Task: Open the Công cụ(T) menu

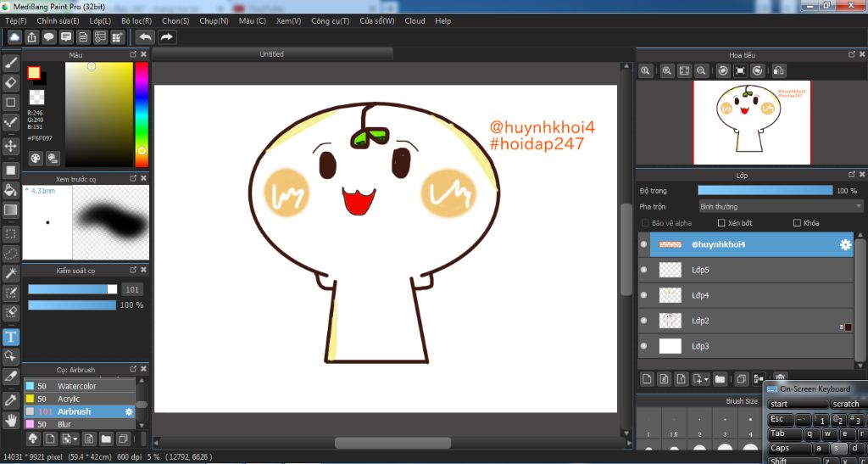Action: tap(331, 21)
